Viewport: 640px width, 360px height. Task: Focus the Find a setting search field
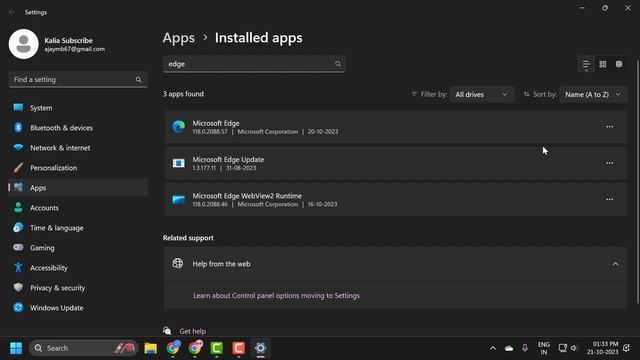coord(78,80)
